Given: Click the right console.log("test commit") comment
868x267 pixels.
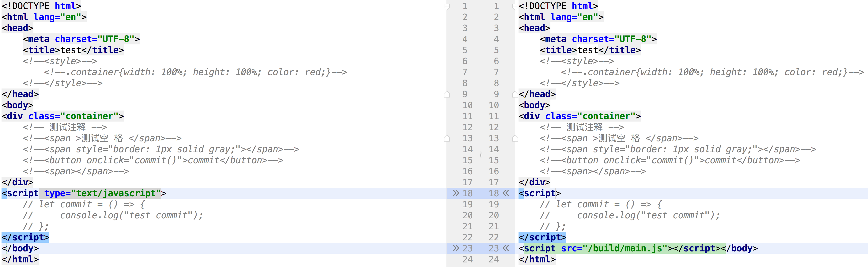Looking at the screenshot, I should click(x=630, y=215).
